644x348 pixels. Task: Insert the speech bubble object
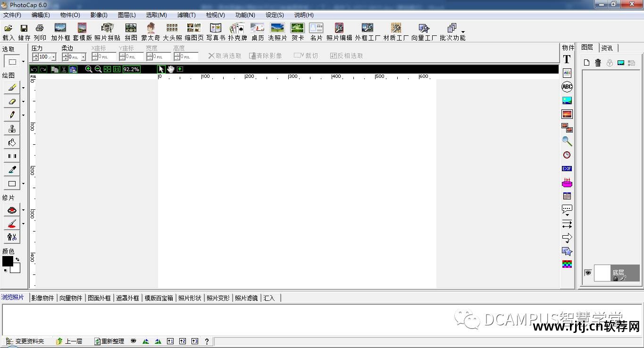pos(567,209)
